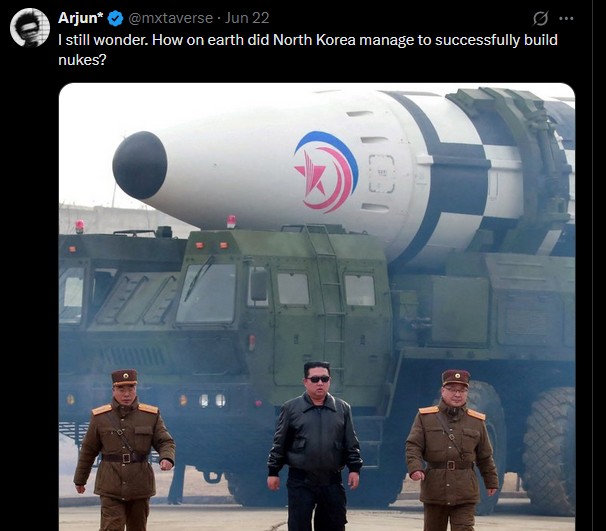
Task: Click the tweet text about North Korea nukes
Action: pos(308,50)
